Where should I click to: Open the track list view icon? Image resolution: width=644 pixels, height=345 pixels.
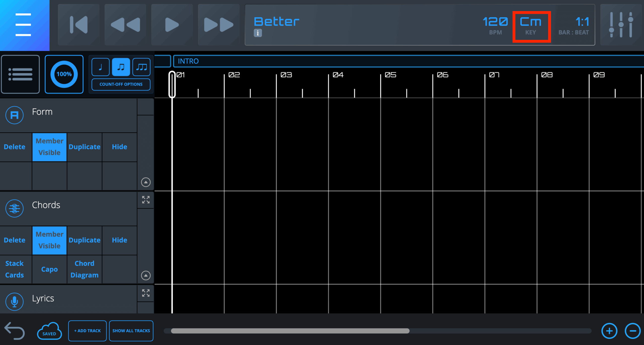point(20,74)
